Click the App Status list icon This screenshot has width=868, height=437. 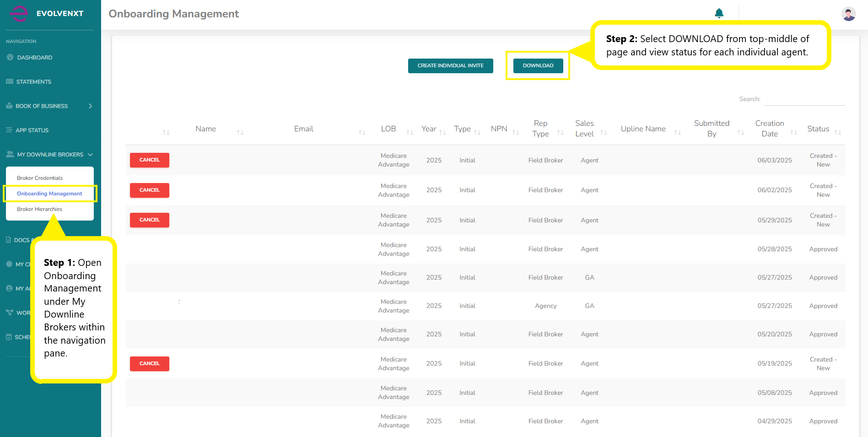pos(9,130)
